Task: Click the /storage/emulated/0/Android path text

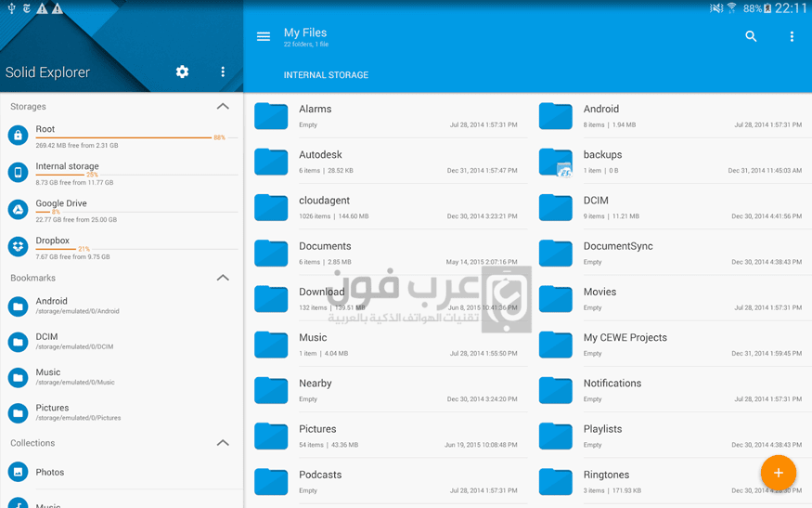Action: click(x=77, y=311)
